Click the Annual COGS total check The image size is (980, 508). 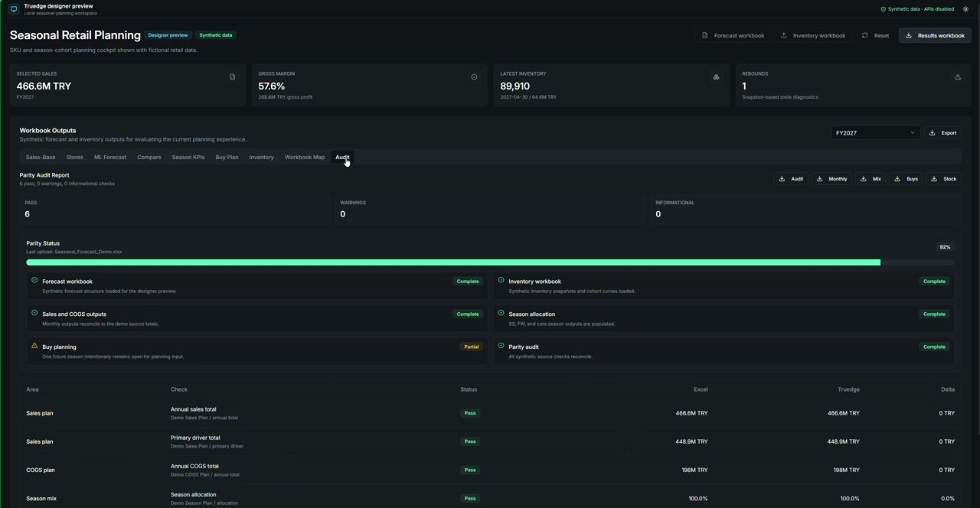[x=194, y=466]
